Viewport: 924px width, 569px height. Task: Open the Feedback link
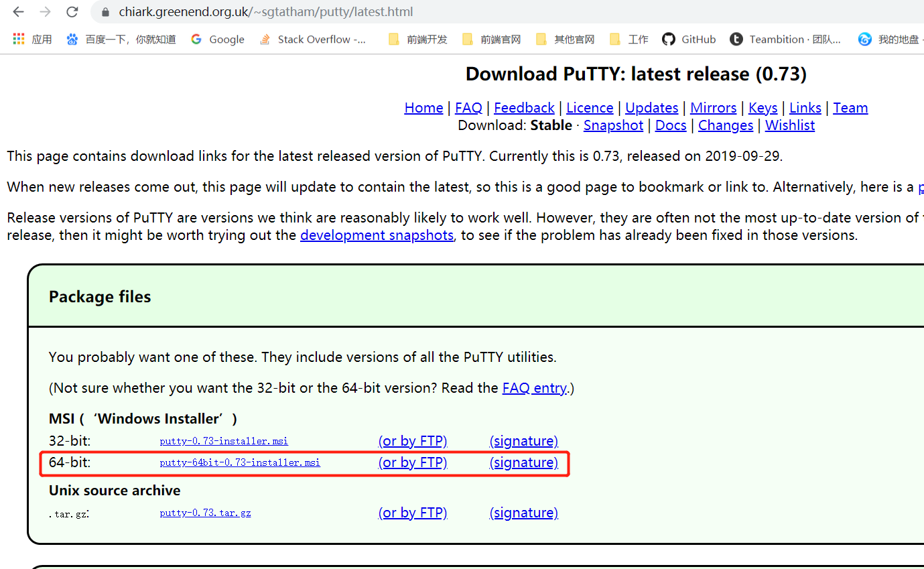pos(524,108)
